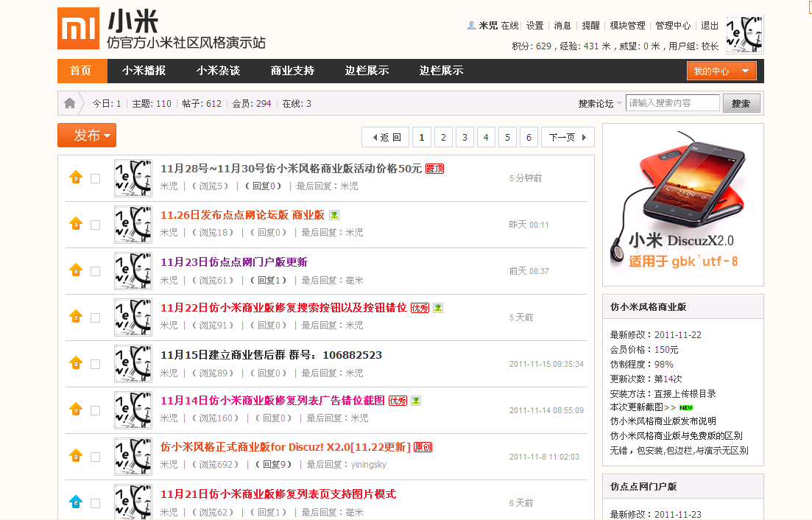Expand the 搜索论坛 search scope dropdown

pyautogui.click(x=600, y=104)
